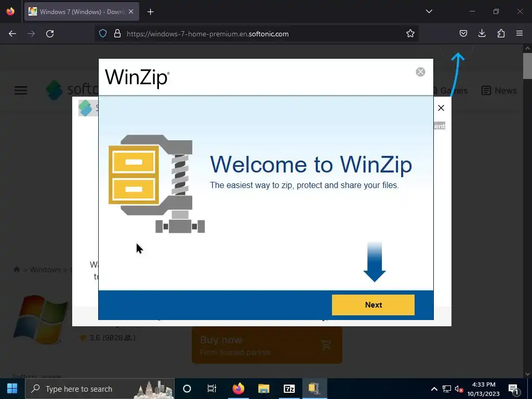The height and width of the screenshot is (399, 532).
Task: Click the muted volume tray icon
Action: pos(459,389)
